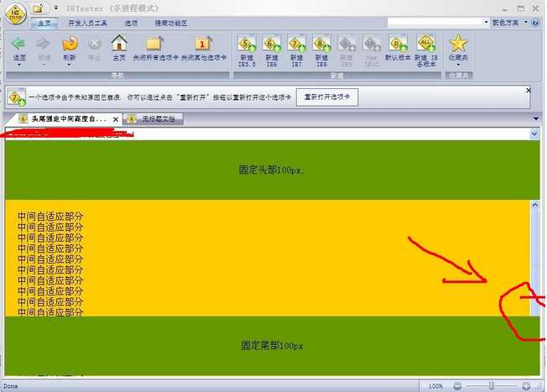Click the 100% zoom level text
Screen dimensions: 547x392
[x=435, y=386]
